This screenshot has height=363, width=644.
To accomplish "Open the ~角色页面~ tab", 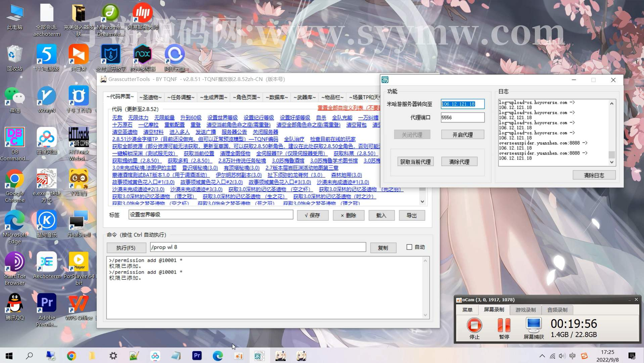I will [x=246, y=97].
